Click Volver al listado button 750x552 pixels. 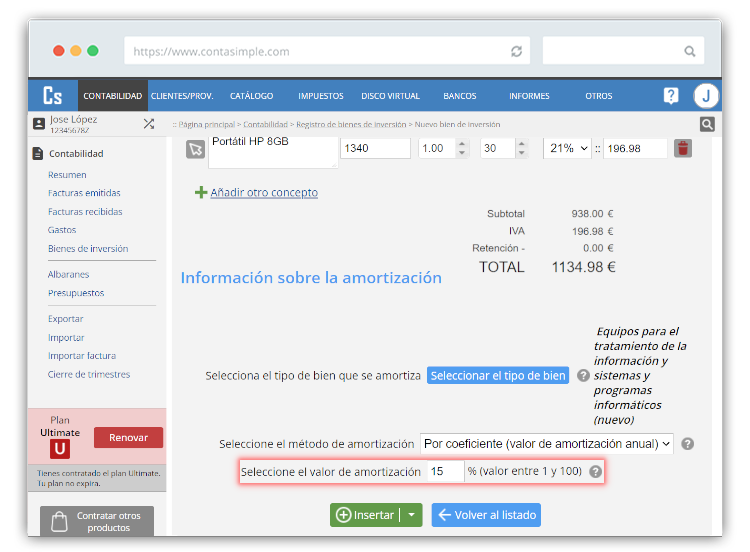[x=486, y=515]
